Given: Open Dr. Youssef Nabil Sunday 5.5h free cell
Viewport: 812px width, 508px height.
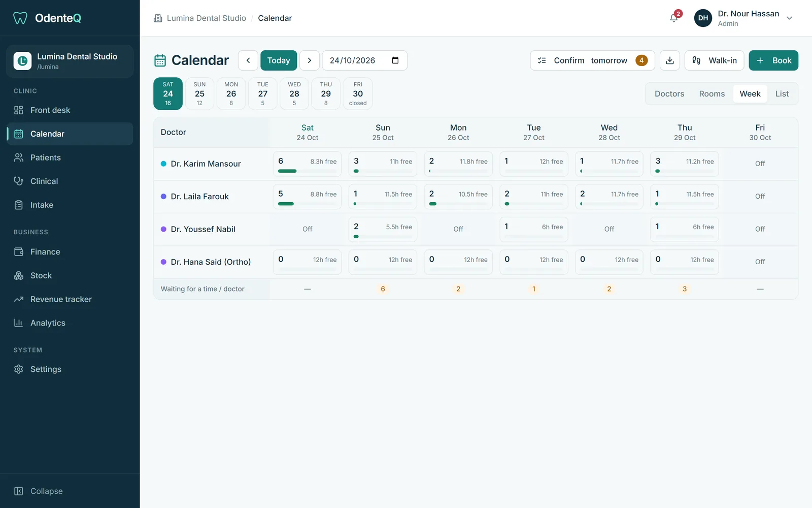Looking at the screenshot, I should click(x=383, y=230).
